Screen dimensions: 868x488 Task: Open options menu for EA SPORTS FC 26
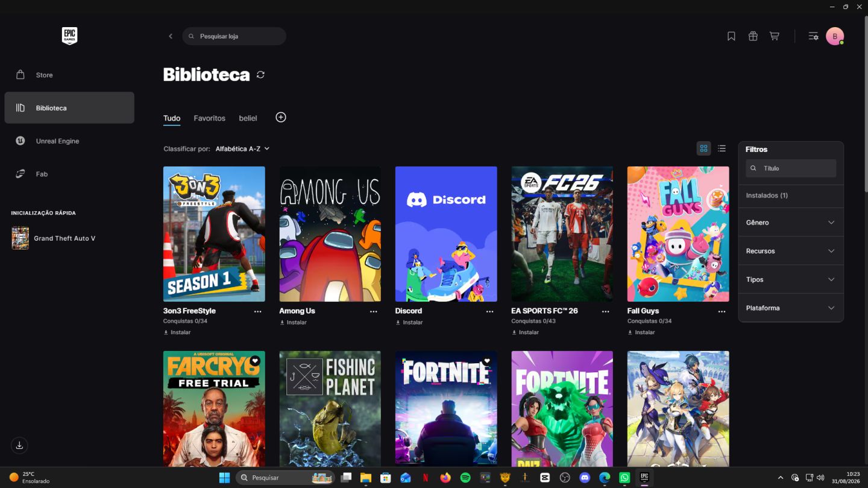[x=605, y=311]
